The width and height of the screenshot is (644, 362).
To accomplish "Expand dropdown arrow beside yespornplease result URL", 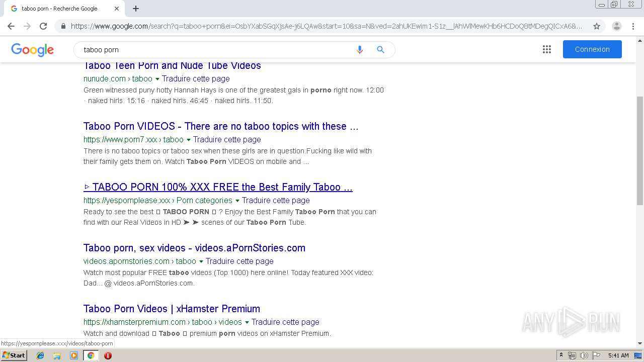I will click(237, 201).
